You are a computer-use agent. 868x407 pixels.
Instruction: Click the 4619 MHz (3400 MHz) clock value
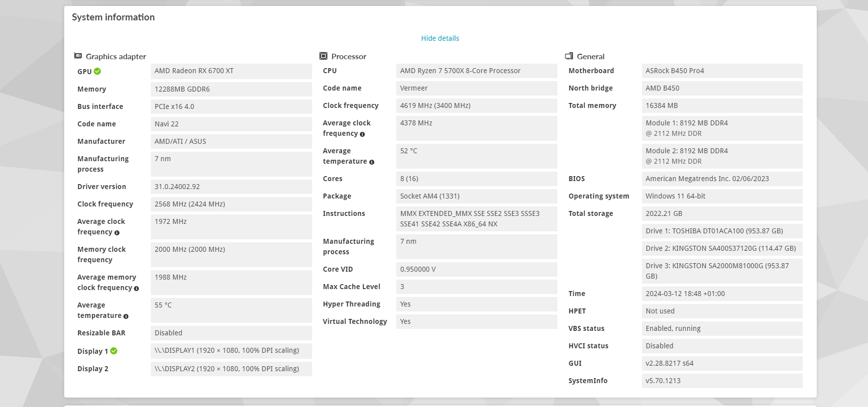477,105
